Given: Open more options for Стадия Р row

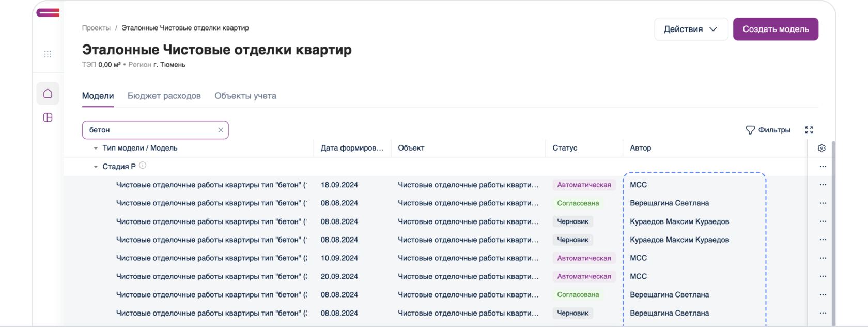Looking at the screenshot, I should (x=823, y=167).
